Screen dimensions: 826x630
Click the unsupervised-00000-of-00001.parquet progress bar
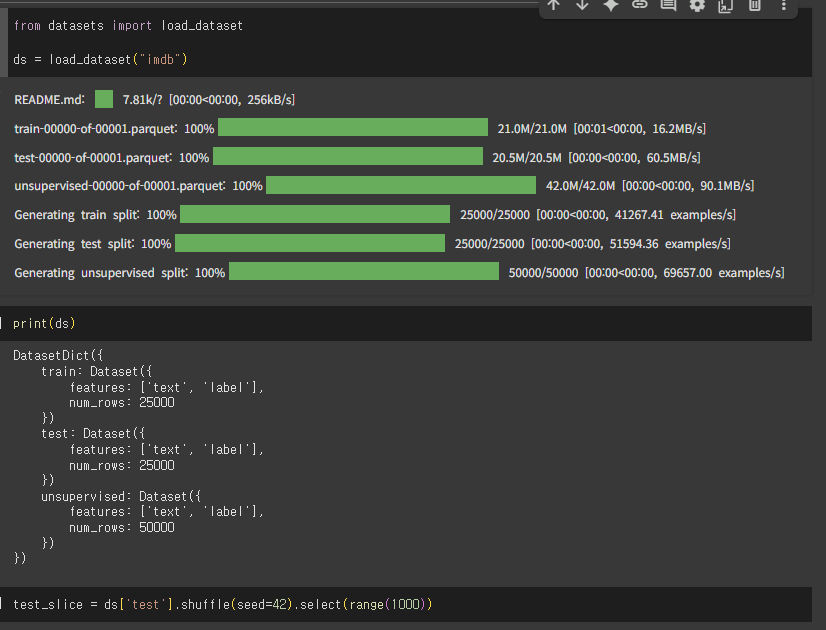401,185
